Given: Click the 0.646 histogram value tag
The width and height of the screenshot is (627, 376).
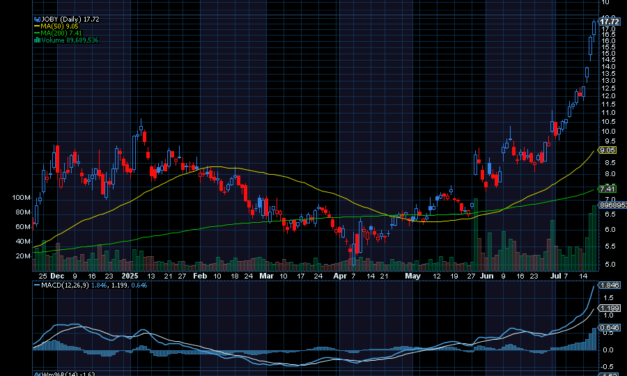Looking at the screenshot, I should tap(609, 328).
